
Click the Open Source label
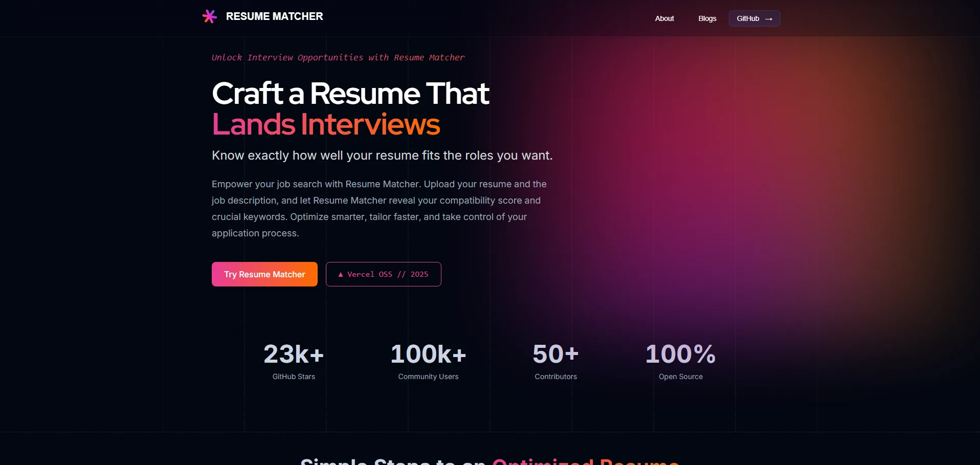(680, 377)
